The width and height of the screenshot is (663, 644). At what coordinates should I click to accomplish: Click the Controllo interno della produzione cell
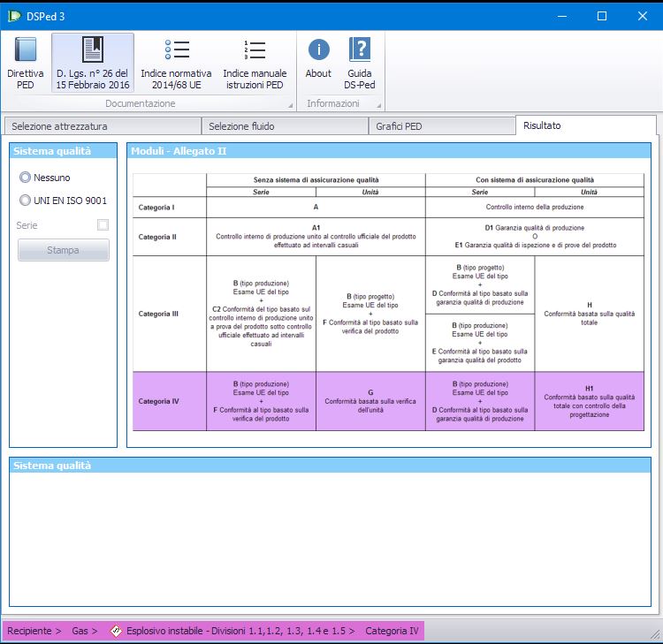click(x=535, y=207)
